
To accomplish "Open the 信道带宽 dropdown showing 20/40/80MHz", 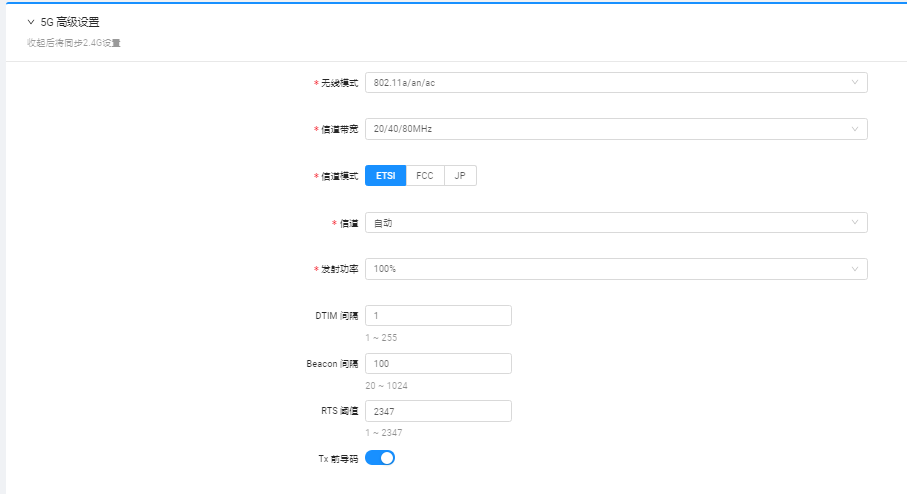I will [616, 129].
